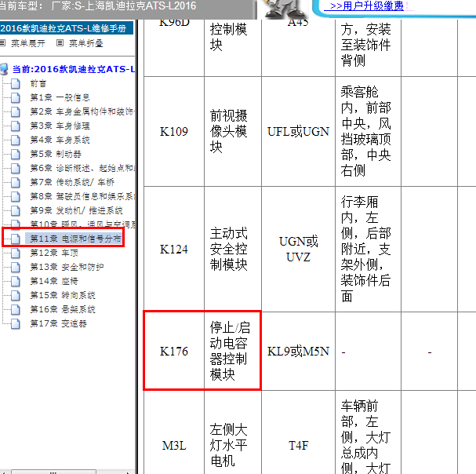Screen dimensions: 476x474
Task: Click the 第15章 转向系统 document icon
Action: (x=16, y=296)
